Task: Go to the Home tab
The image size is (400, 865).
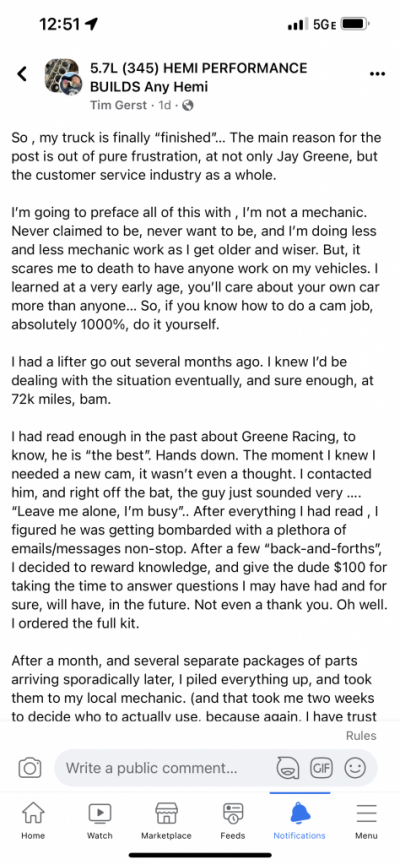Action: coord(33,821)
